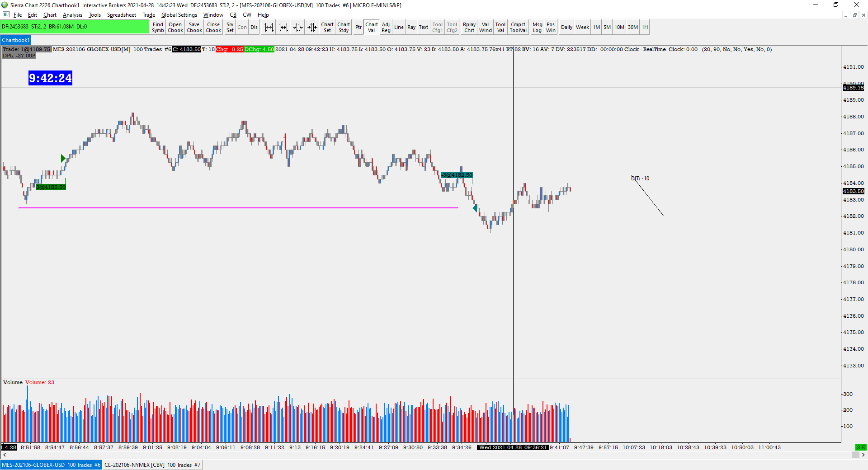Click Rplay Chrt replay button
Screen dimensions: 868x470
tap(469, 27)
